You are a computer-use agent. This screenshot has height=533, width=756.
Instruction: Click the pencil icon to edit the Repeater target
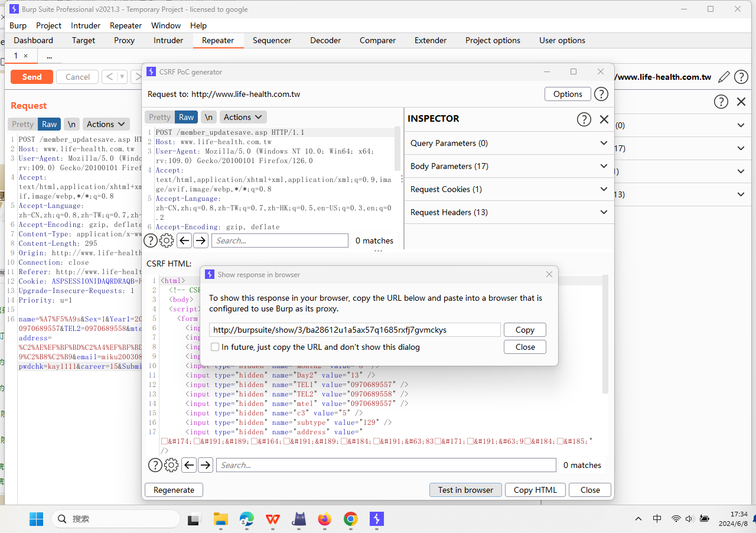point(724,77)
